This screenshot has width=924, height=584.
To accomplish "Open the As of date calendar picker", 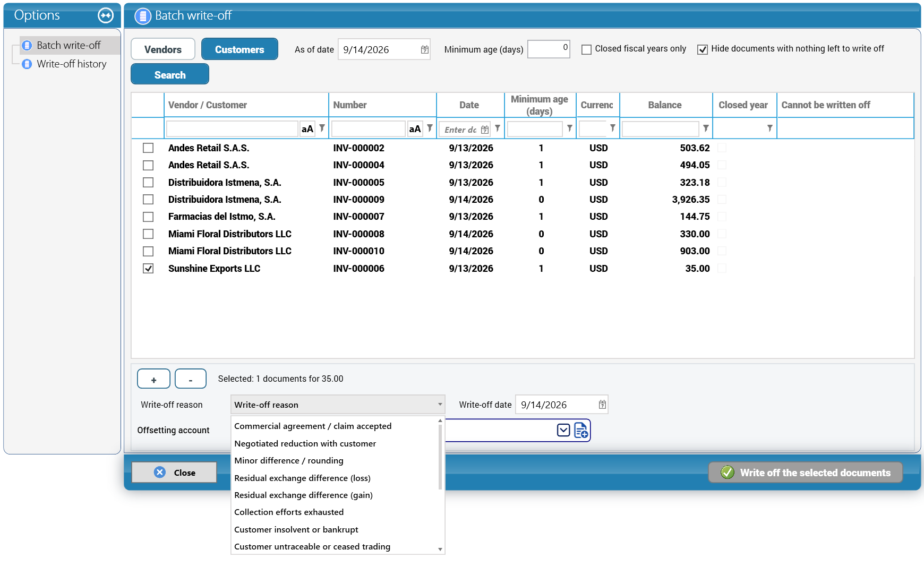I will [424, 49].
